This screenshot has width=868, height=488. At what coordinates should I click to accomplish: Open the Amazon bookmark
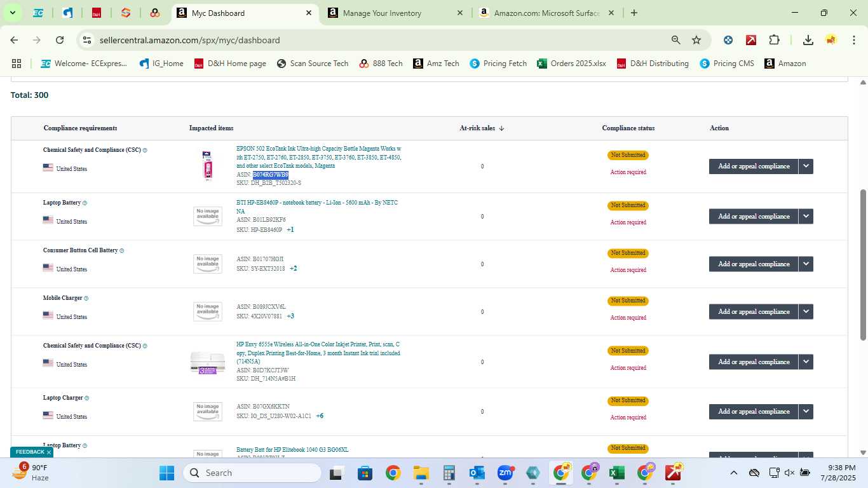point(785,64)
